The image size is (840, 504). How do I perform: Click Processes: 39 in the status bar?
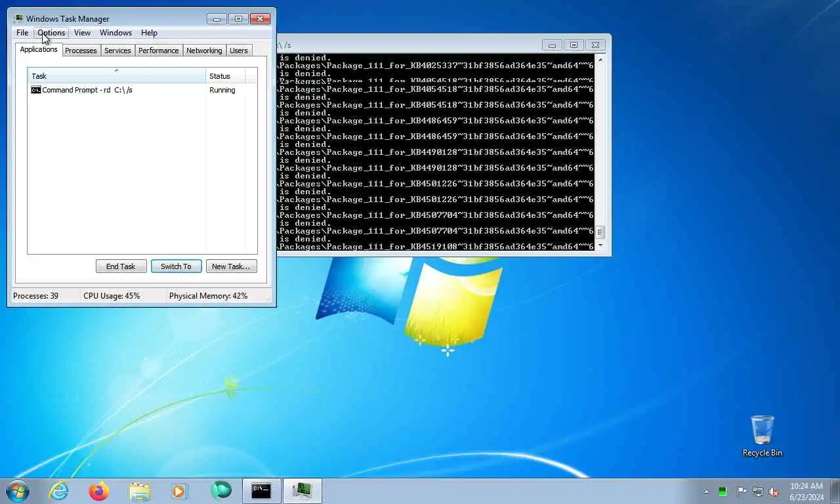tap(35, 296)
